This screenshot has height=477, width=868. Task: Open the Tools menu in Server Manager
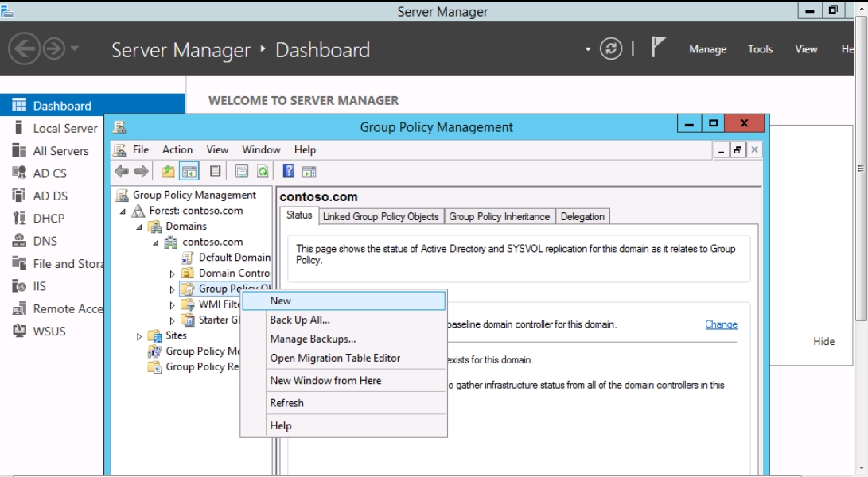(x=760, y=49)
